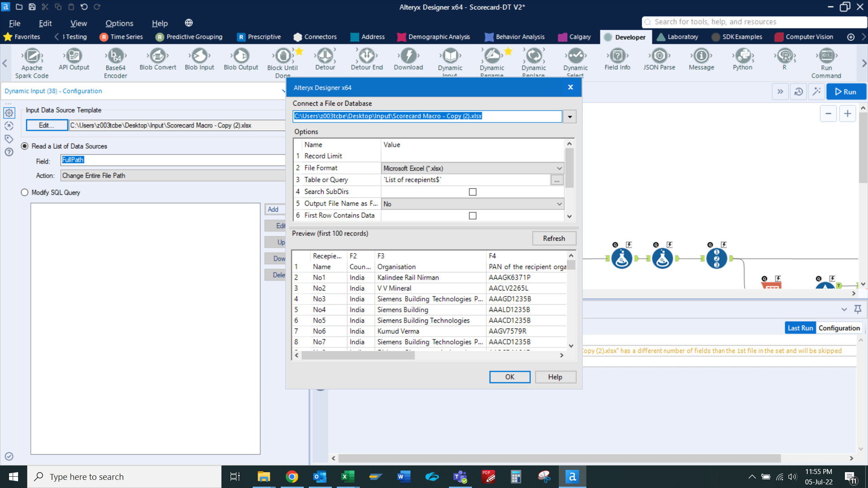868x488 pixels.
Task: Click the Base64 Encoder tool
Action: pos(116,56)
